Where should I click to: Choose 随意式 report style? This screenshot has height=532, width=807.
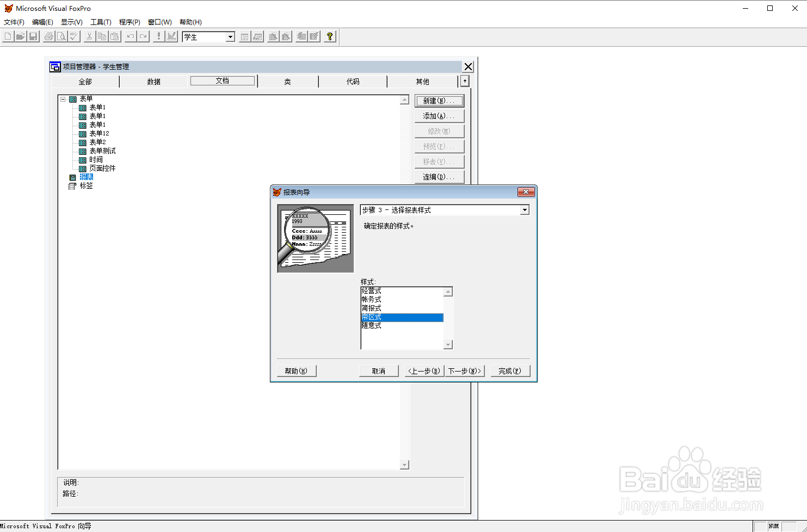[x=402, y=326]
